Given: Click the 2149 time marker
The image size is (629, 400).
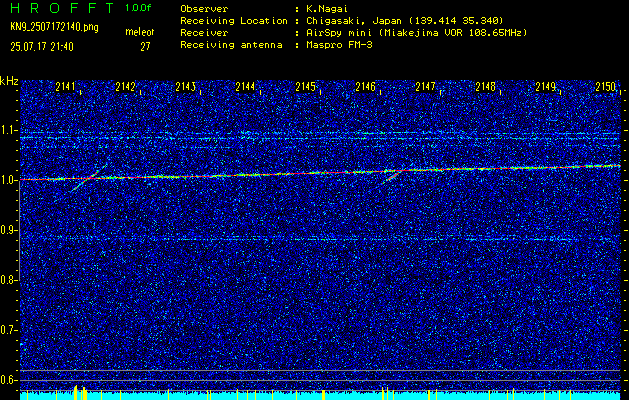Looking at the screenshot, I should pos(546,86).
